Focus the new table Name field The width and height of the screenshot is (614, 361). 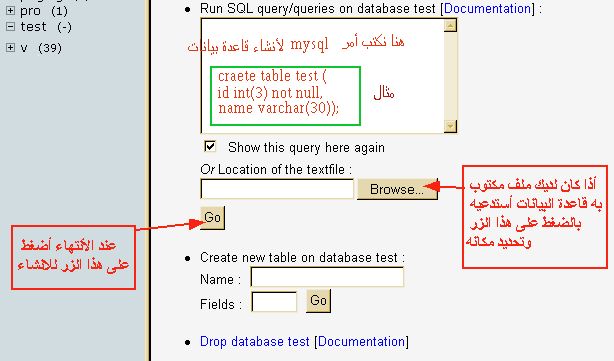[x=327, y=277]
